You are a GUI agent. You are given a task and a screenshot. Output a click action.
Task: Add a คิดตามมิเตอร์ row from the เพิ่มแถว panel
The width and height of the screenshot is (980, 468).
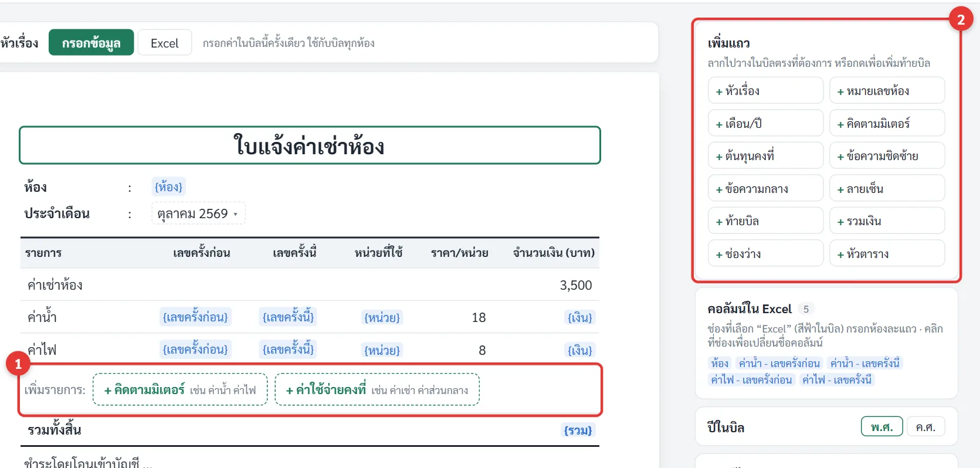coord(887,124)
